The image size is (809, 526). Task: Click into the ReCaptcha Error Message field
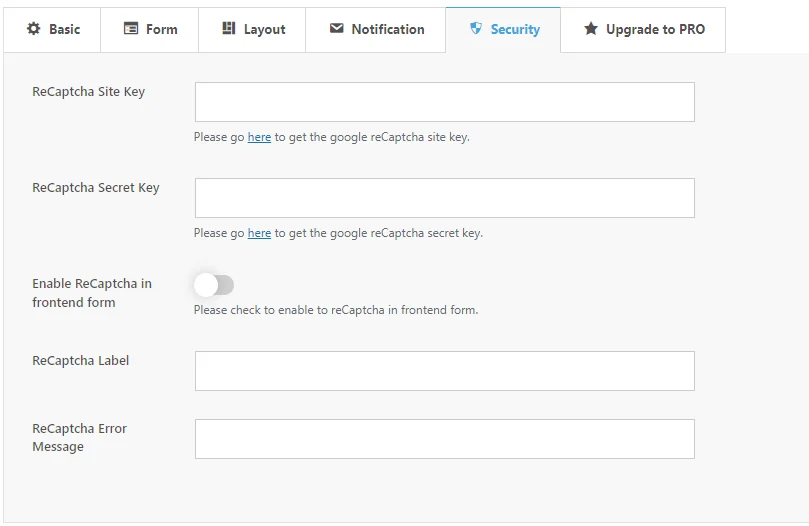point(444,439)
